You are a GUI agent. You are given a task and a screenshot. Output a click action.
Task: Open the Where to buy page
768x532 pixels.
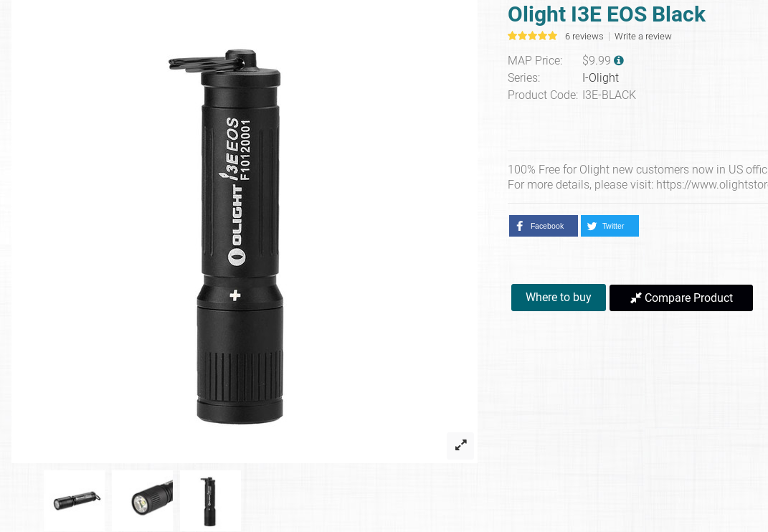coord(559,298)
